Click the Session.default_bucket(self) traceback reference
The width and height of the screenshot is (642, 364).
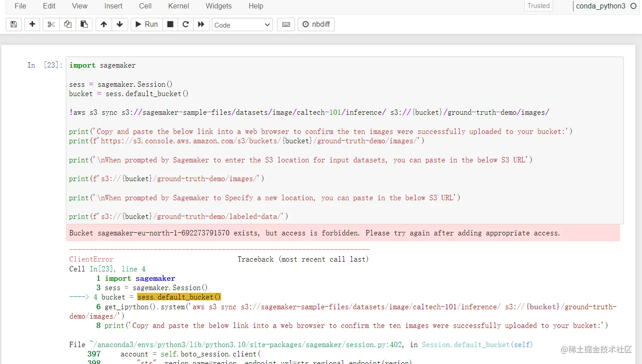[x=477, y=345]
